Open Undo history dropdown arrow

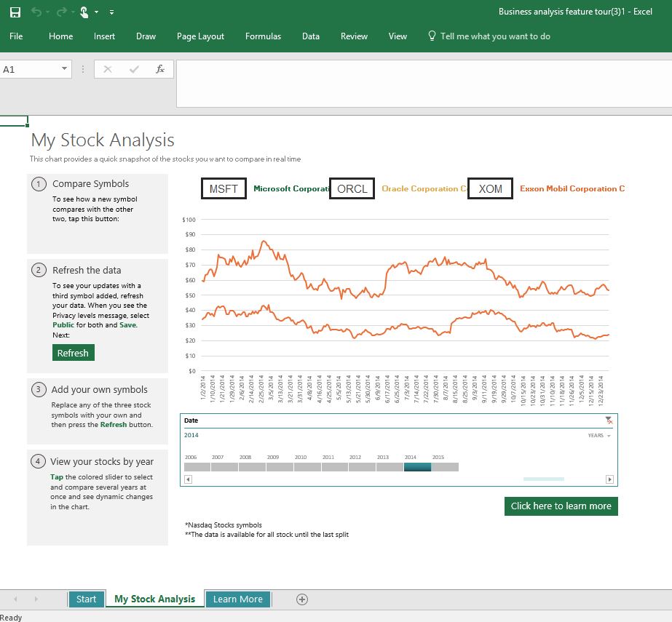tap(47, 12)
